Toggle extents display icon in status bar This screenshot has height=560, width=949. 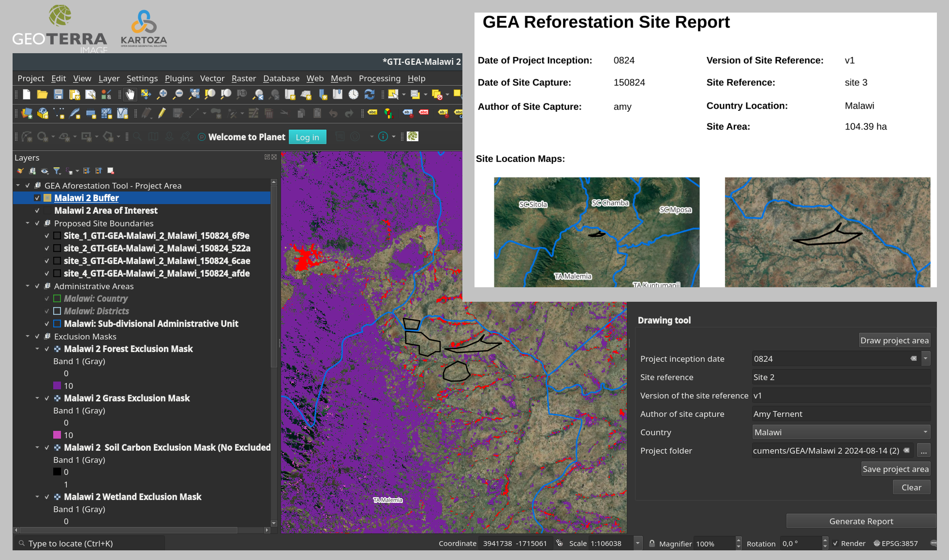click(559, 543)
